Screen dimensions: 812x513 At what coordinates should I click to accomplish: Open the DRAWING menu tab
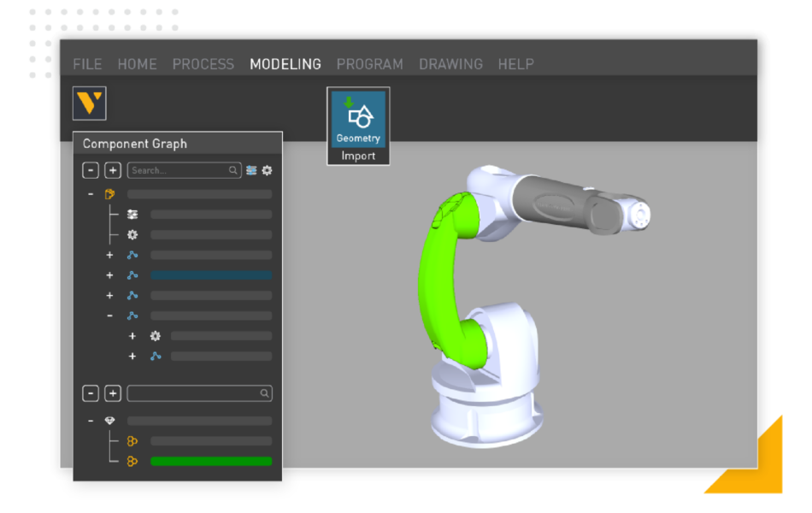[451, 64]
